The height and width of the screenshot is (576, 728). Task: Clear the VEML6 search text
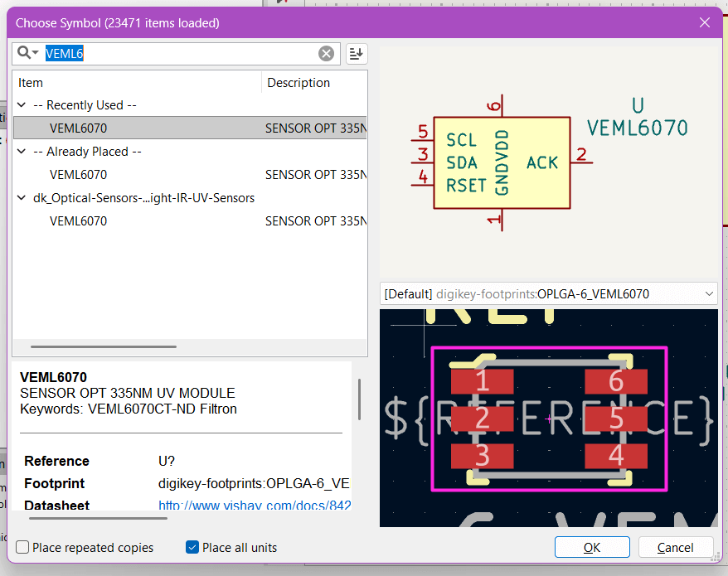(x=326, y=53)
